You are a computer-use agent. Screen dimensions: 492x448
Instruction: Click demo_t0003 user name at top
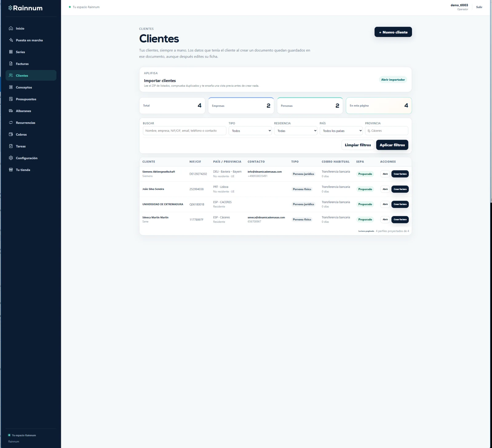pos(459,5)
